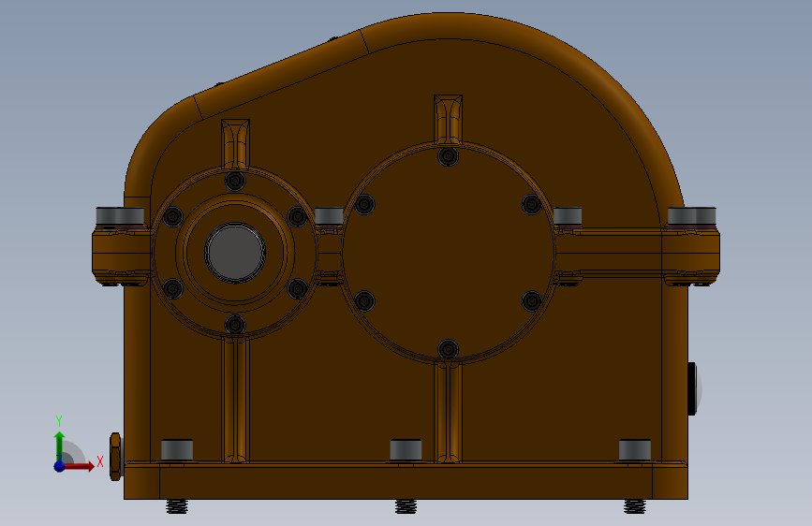The image size is (812, 526).
Task: Select the vertical rib above the small bearing cover
Action: [236, 144]
